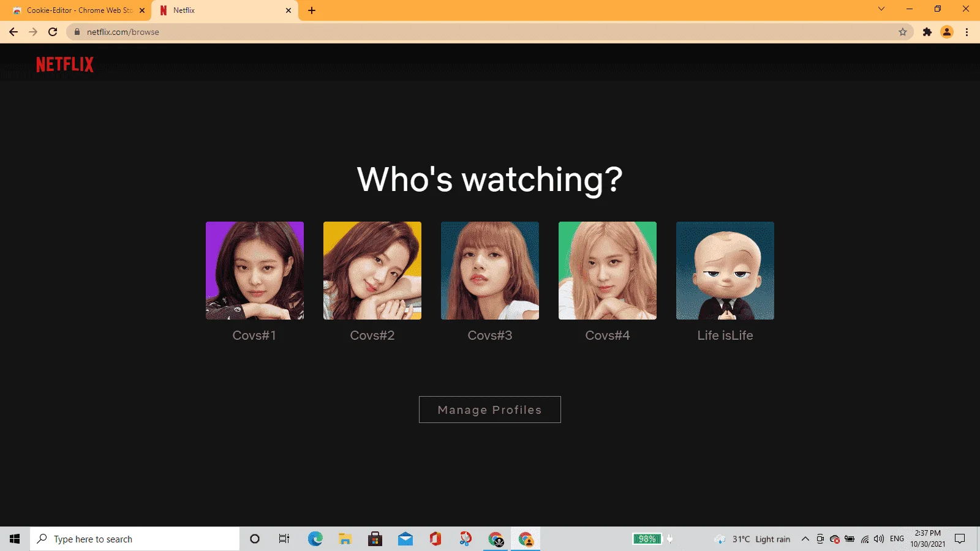
Task: Click the Covs#4 profile name
Action: (x=608, y=335)
